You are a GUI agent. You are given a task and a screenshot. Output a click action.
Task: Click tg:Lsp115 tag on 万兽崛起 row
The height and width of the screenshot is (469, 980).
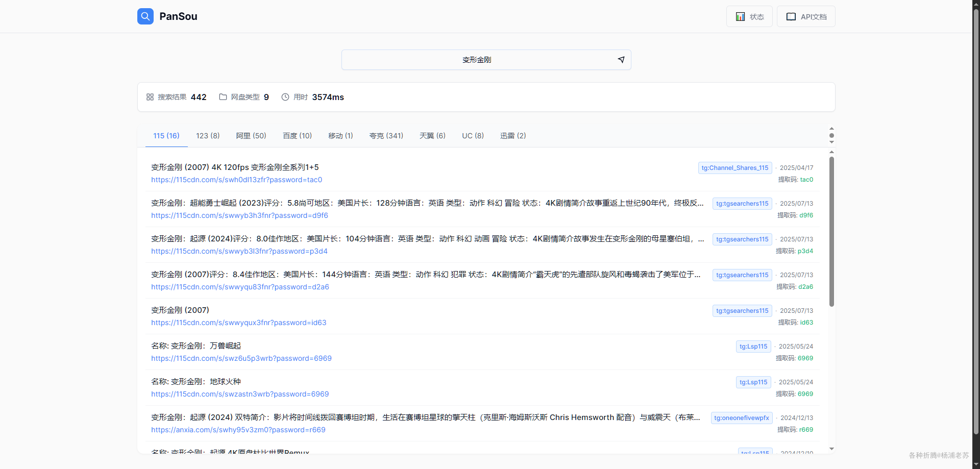click(753, 347)
